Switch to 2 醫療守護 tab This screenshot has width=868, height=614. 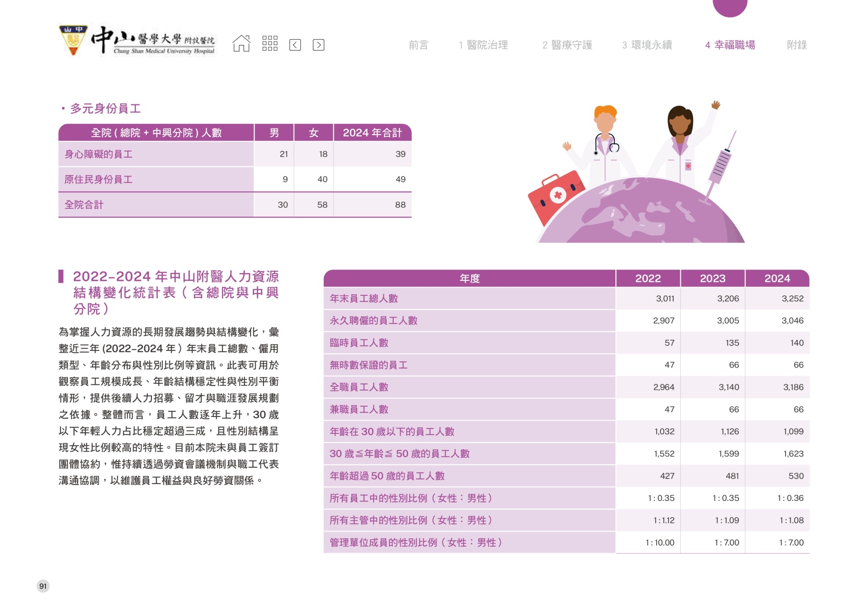(567, 45)
